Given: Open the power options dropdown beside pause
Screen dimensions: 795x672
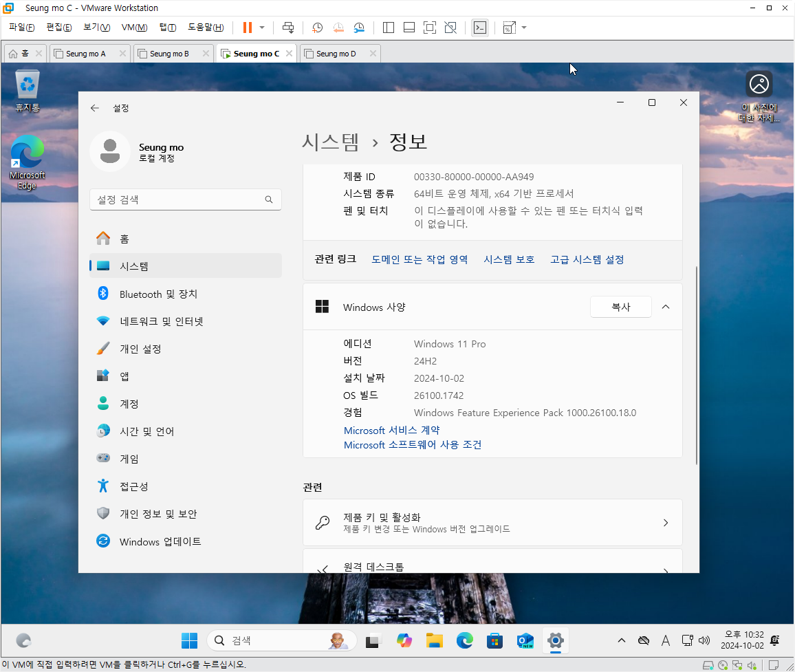Looking at the screenshot, I should 262,28.
